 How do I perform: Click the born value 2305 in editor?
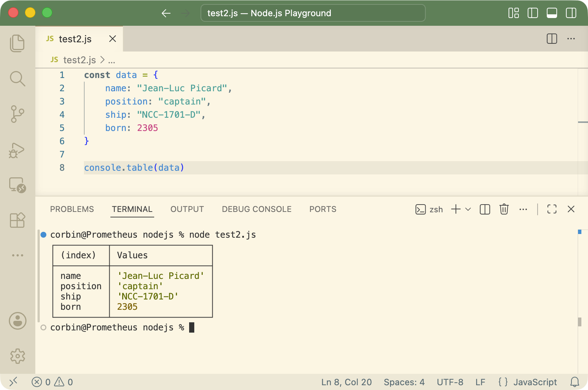pyautogui.click(x=148, y=128)
